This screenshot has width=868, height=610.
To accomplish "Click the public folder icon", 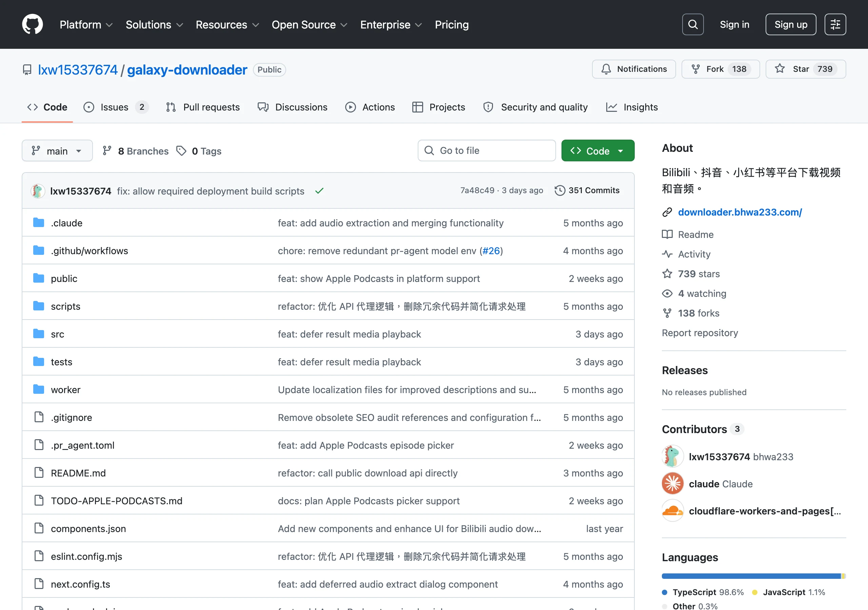I will [39, 278].
